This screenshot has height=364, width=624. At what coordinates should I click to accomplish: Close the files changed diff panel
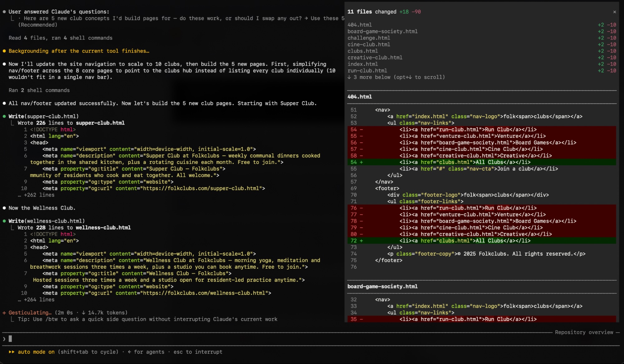pyautogui.click(x=614, y=12)
